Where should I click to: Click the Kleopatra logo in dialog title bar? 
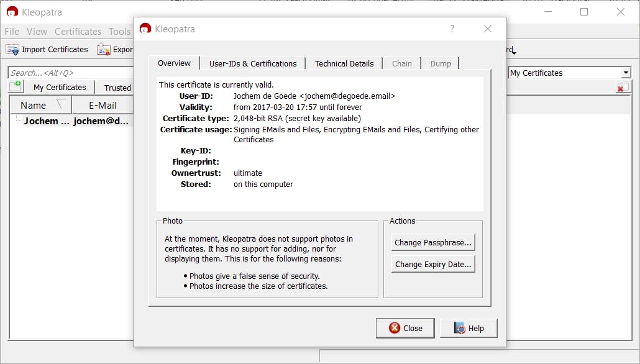point(145,29)
